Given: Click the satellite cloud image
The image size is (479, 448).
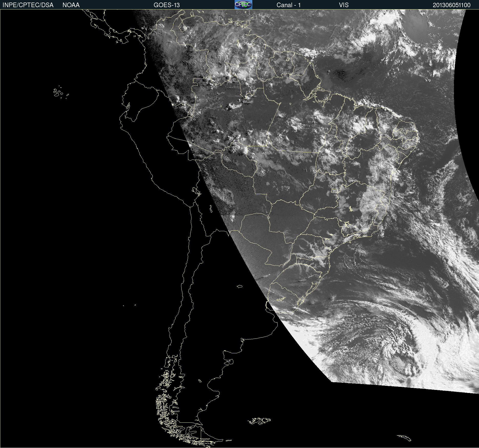Looking at the screenshot, I should [239, 229].
